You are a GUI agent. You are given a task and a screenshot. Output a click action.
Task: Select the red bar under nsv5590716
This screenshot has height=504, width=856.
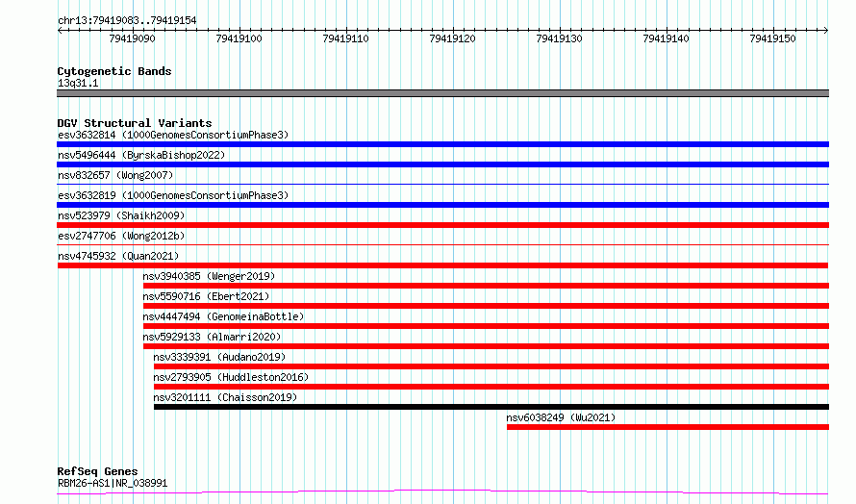(x=486, y=306)
